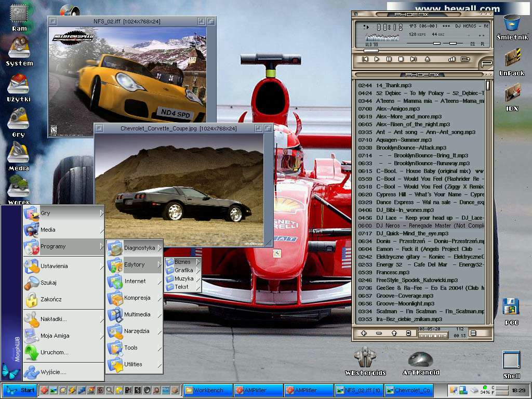Select Tekst in the Edytory submenu
532x399 pixels.
[x=183, y=287]
